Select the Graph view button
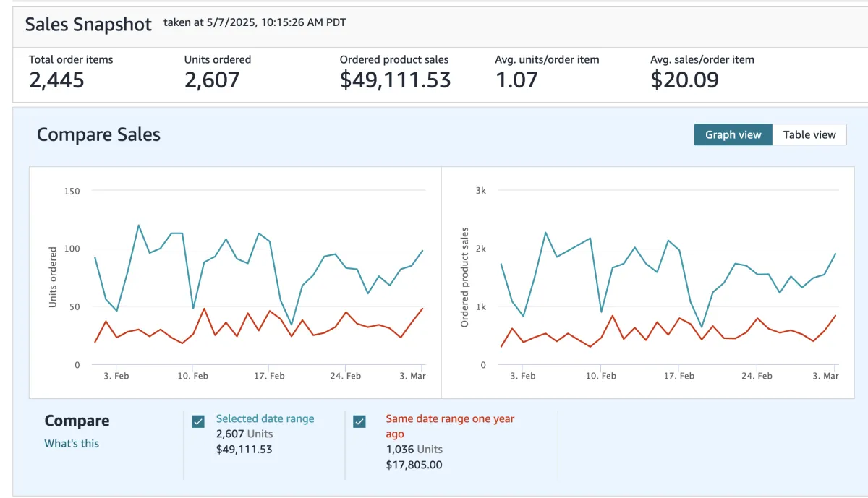The width and height of the screenshot is (868, 498). [733, 134]
